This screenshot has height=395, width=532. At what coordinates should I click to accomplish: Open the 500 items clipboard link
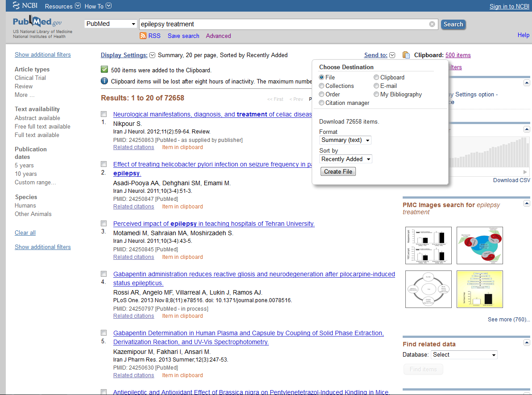tap(458, 55)
